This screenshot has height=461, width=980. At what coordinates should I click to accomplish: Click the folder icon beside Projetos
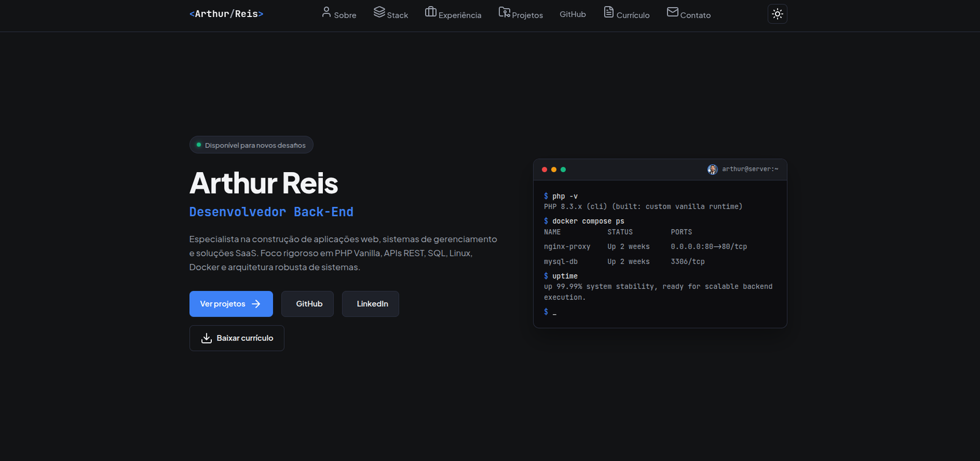point(504,12)
